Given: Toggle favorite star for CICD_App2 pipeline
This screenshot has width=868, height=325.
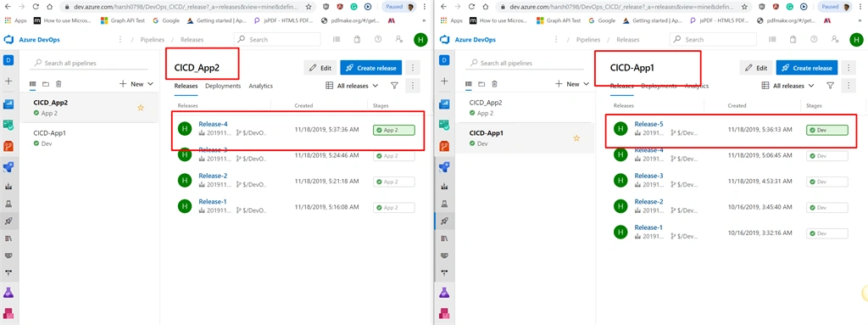Looking at the screenshot, I should (x=141, y=108).
